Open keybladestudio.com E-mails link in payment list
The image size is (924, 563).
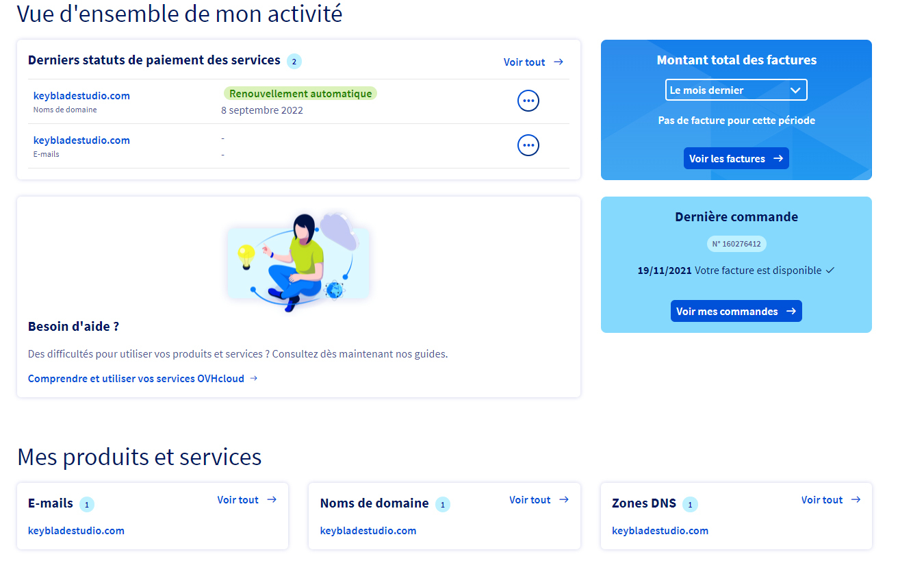81,140
